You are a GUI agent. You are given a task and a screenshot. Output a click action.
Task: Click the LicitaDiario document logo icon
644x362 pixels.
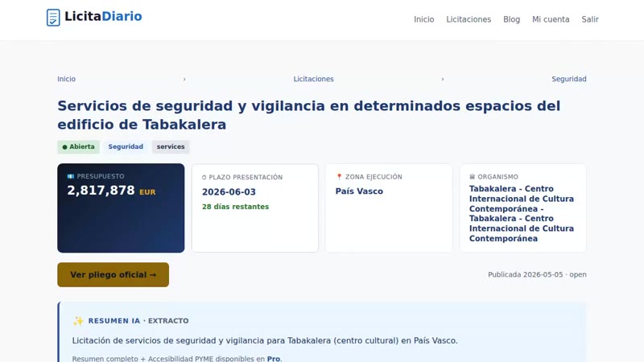[x=53, y=18]
